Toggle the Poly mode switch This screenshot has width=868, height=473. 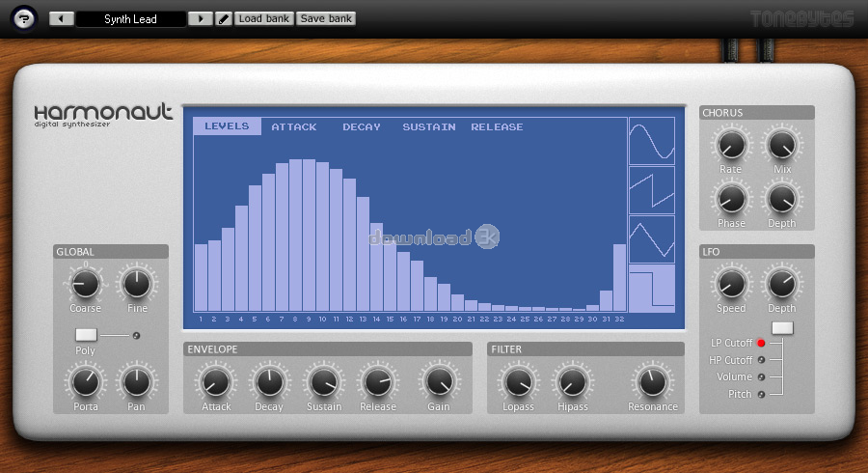[86, 334]
